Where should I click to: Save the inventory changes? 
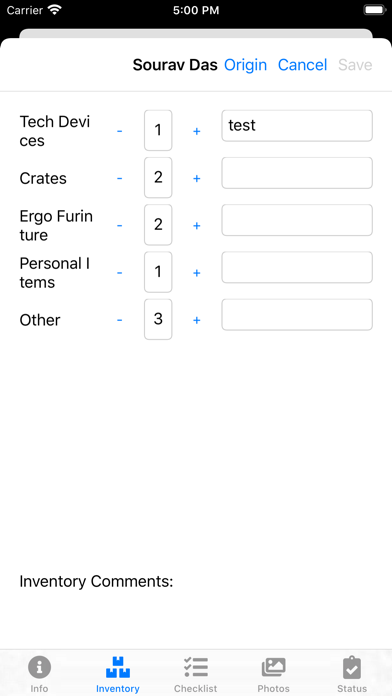pyautogui.click(x=355, y=65)
